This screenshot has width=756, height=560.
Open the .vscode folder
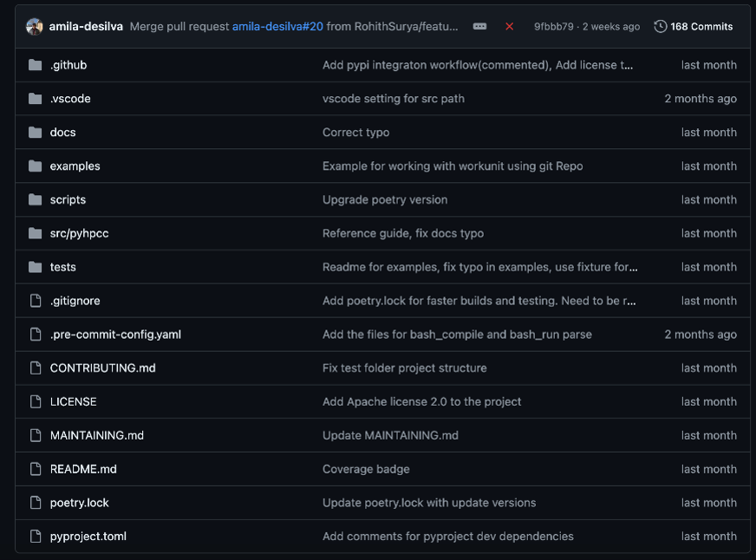pos(70,98)
